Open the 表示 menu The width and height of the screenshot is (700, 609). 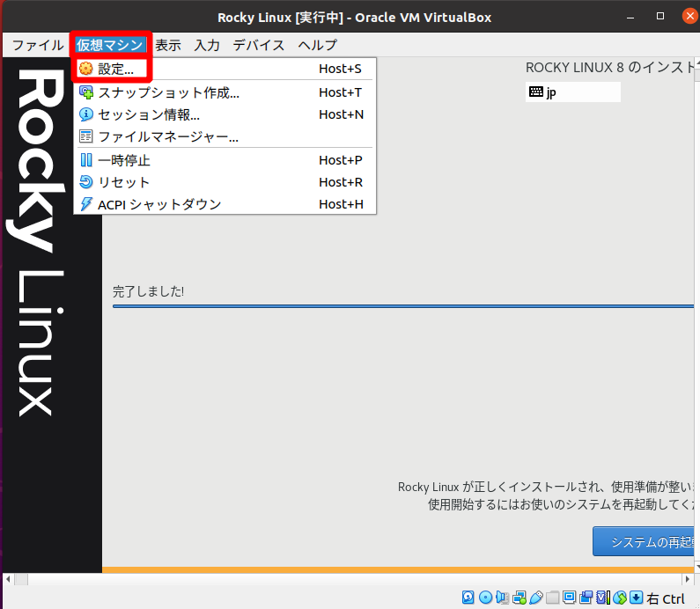click(168, 45)
